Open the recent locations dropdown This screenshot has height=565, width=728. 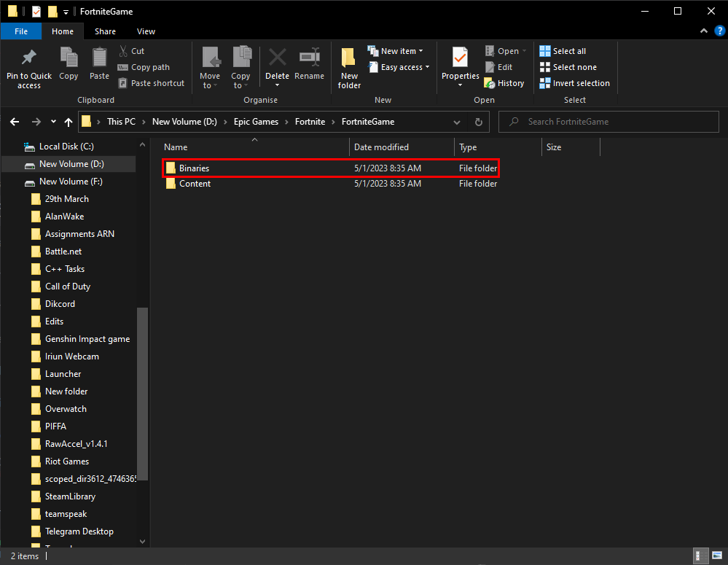pyautogui.click(x=53, y=122)
